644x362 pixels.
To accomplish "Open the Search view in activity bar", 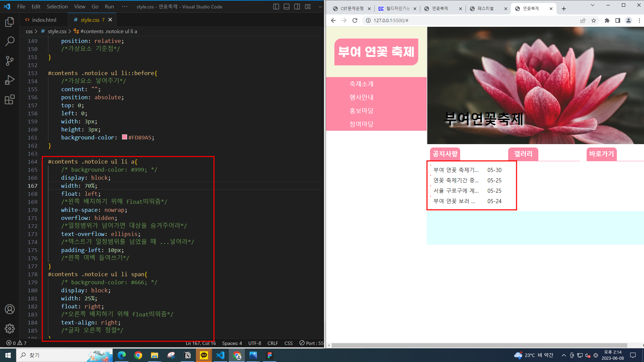I will point(10,41).
